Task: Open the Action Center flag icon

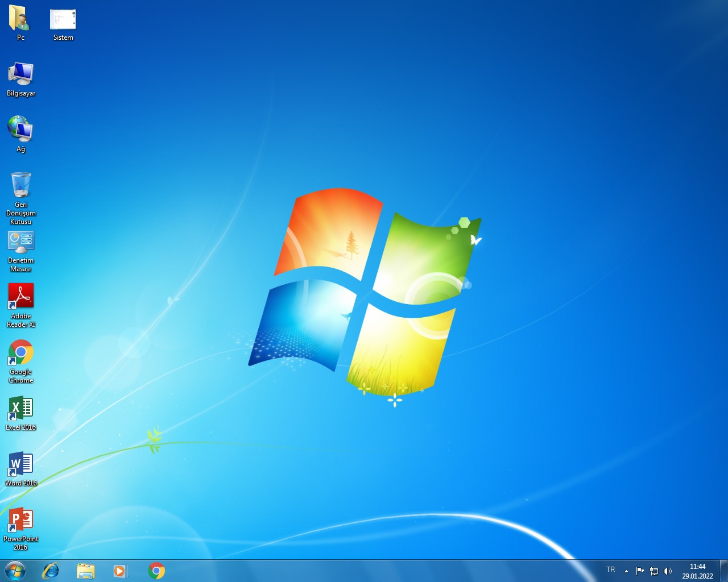Action: 640,571
